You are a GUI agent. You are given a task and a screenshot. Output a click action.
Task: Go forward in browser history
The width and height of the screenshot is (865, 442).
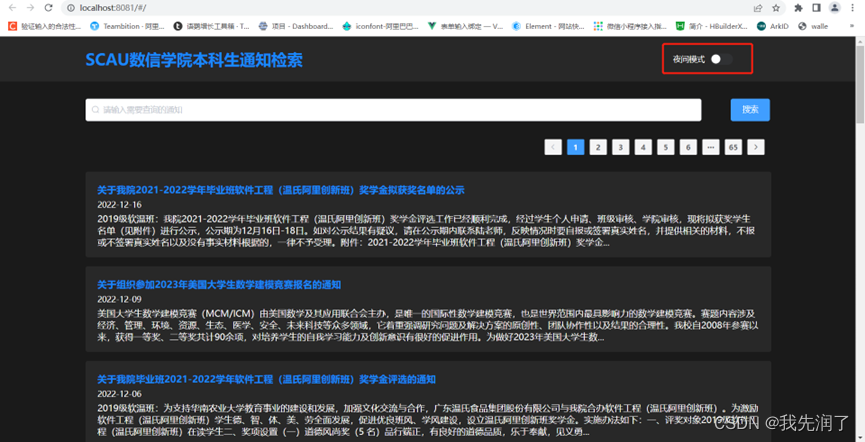coord(30,8)
